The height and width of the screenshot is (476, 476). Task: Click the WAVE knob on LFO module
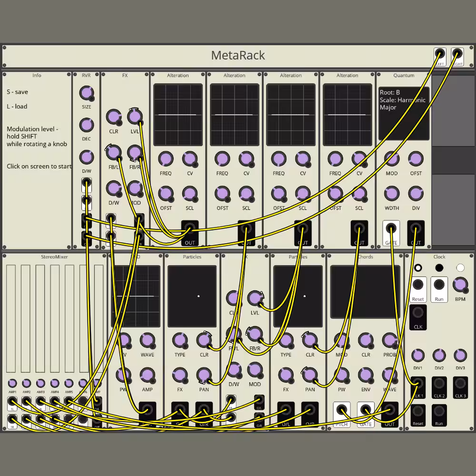tap(147, 340)
